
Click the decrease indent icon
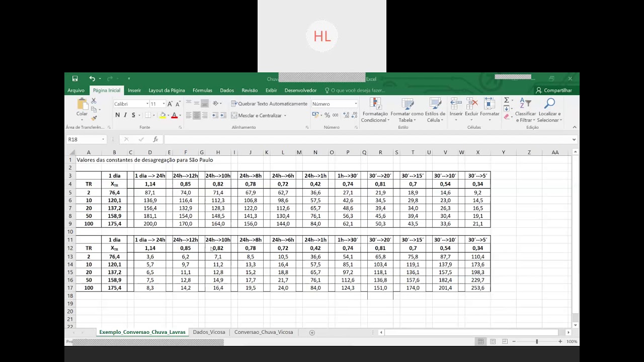215,115
